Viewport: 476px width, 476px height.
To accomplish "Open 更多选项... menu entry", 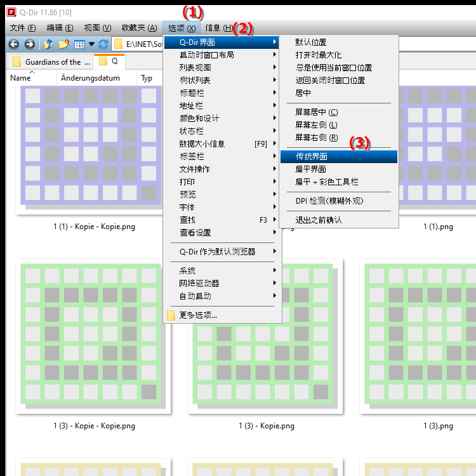I will (221, 315).
